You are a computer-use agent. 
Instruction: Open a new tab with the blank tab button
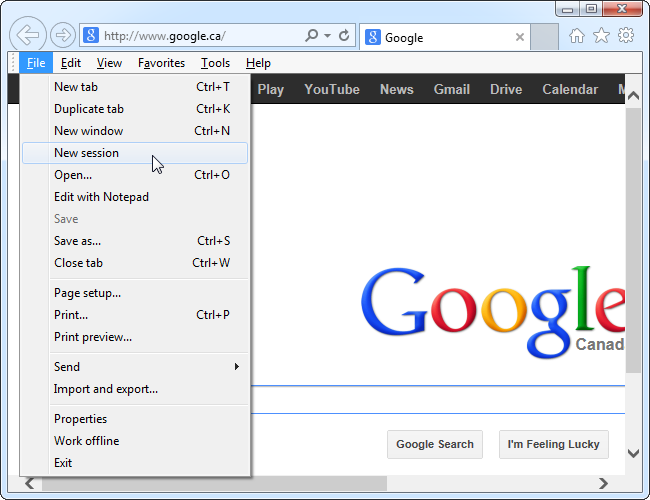(x=544, y=37)
